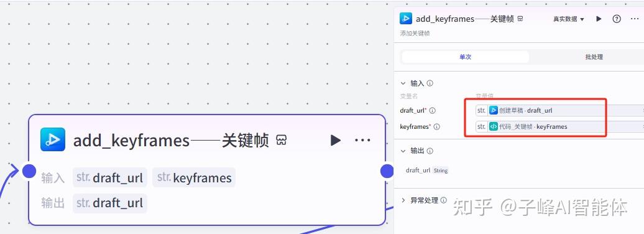Click the side panel's blue plugin icon

point(406,19)
